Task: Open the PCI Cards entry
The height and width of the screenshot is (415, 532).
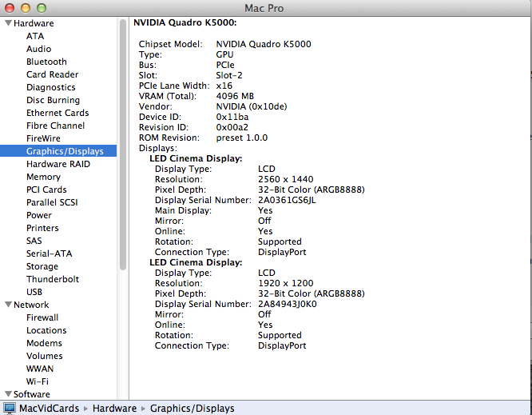Action: (46, 190)
